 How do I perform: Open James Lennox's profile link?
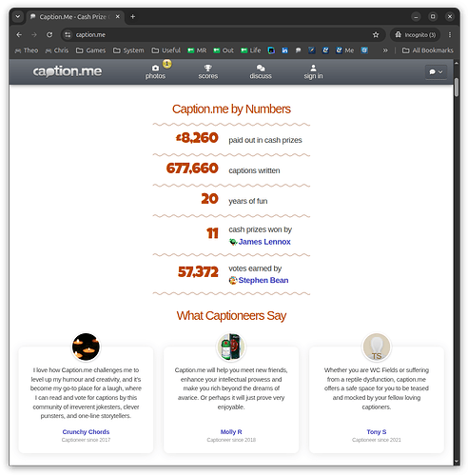[264, 242]
